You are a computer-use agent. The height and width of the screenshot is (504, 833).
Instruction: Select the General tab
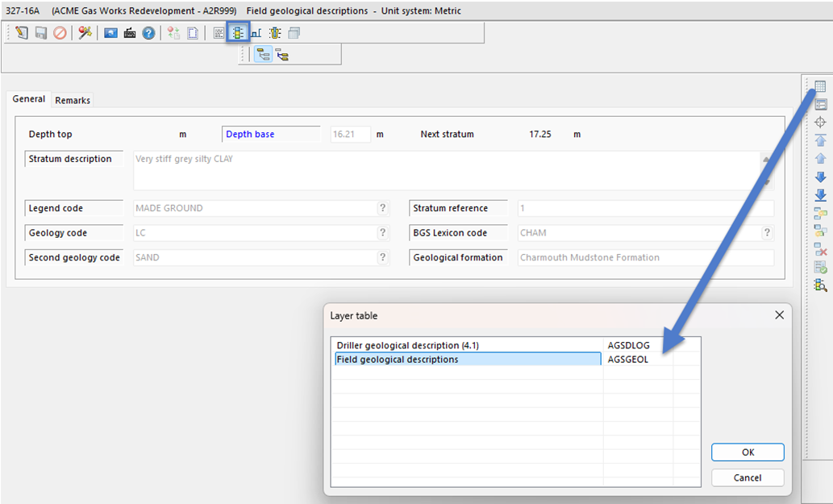click(x=29, y=99)
